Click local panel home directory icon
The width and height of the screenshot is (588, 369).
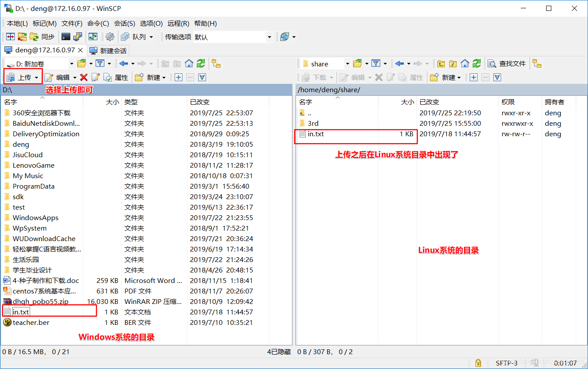pos(189,63)
